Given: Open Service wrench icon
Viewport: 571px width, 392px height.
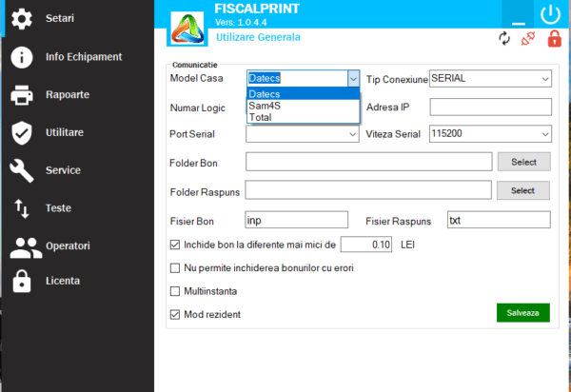Looking at the screenshot, I should click(21, 170).
